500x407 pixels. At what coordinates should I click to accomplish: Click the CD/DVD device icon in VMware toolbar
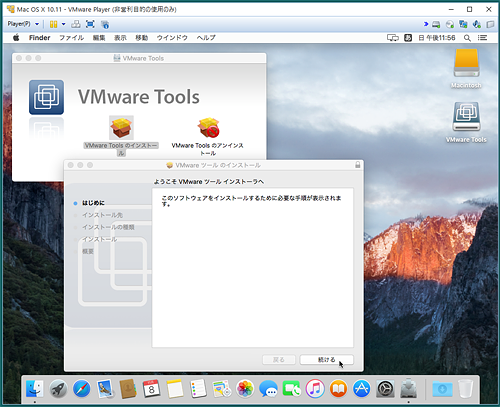click(x=450, y=24)
